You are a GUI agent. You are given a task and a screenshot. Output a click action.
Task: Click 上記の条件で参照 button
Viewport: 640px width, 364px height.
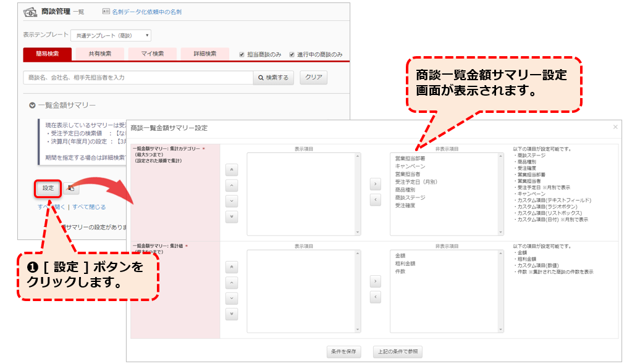coord(397,352)
